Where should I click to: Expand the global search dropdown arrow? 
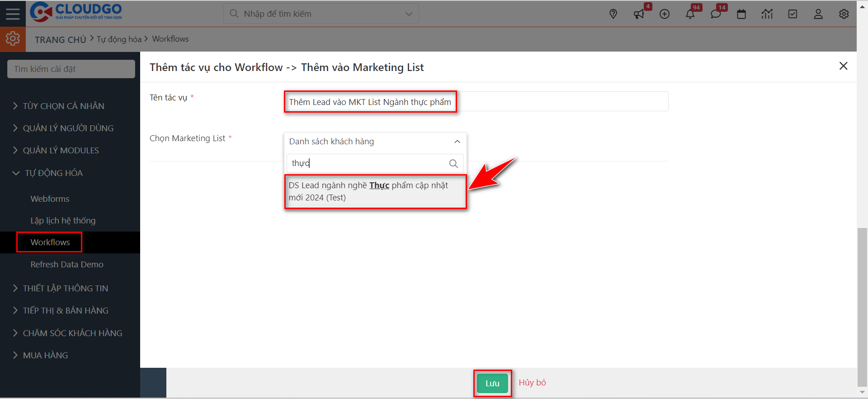coord(409,14)
